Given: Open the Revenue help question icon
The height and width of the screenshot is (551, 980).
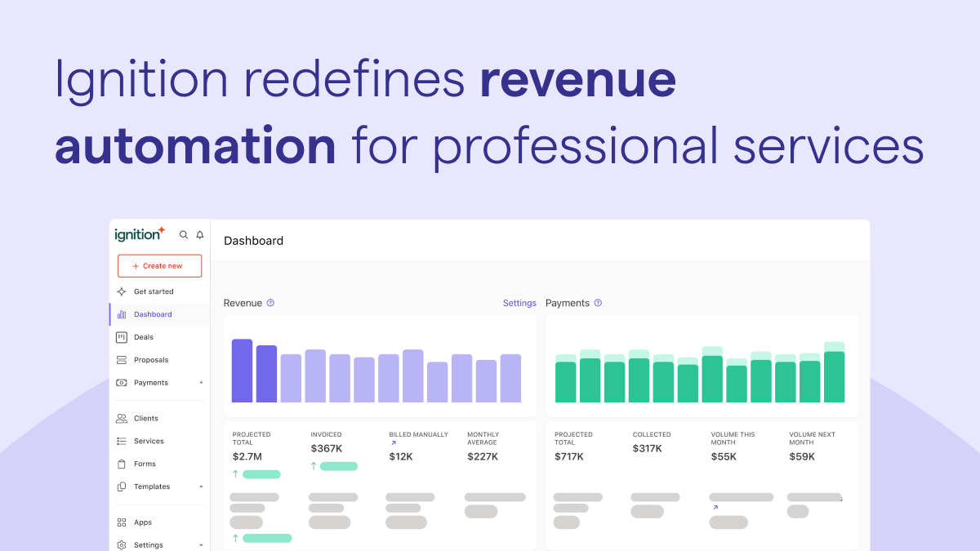Looking at the screenshot, I should coord(270,303).
